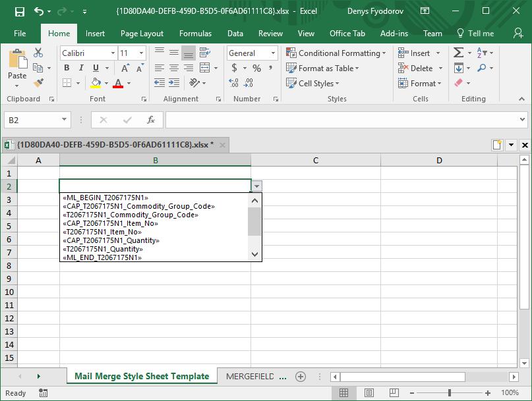Click Conditional Formatting button
The image size is (532, 401).
[x=339, y=53]
